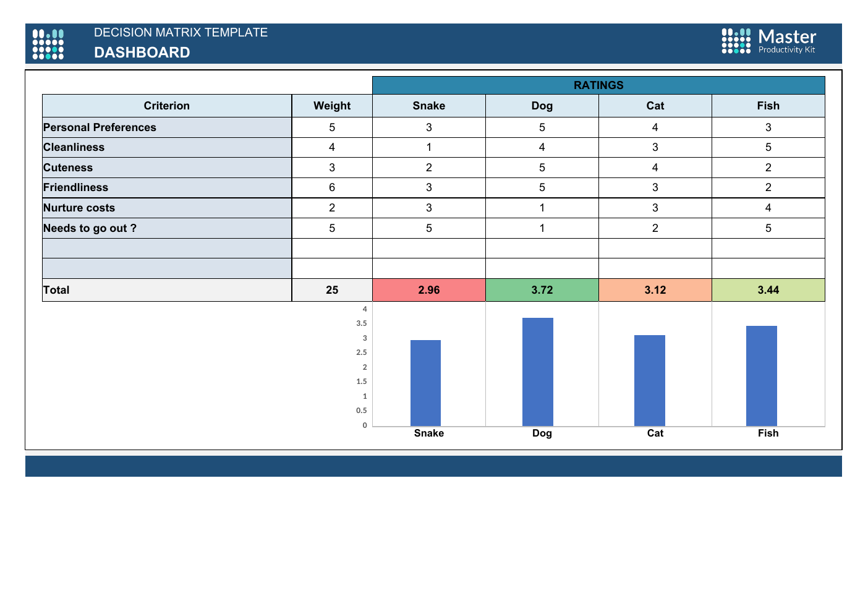Click the dotted logo beside the DASHBOARD title
Image resolution: width=868 pixels, height=614 pixels.
point(48,44)
